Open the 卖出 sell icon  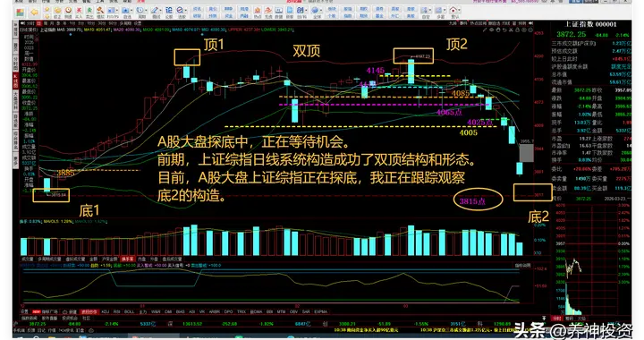89,12
